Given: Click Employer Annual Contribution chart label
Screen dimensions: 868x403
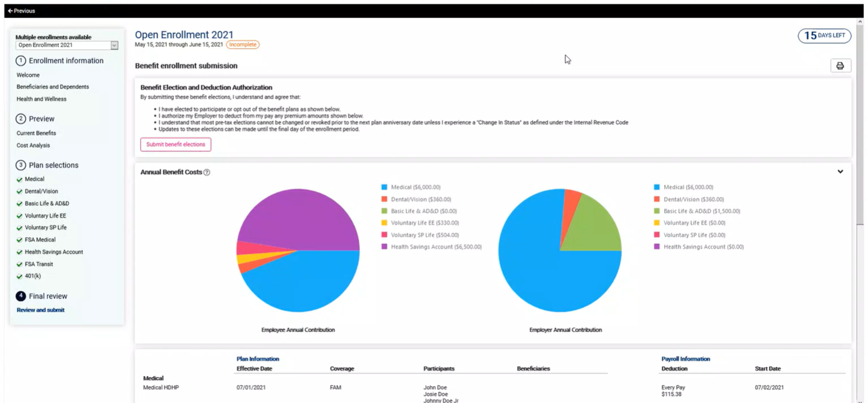Looking at the screenshot, I should (x=566, y=330).
